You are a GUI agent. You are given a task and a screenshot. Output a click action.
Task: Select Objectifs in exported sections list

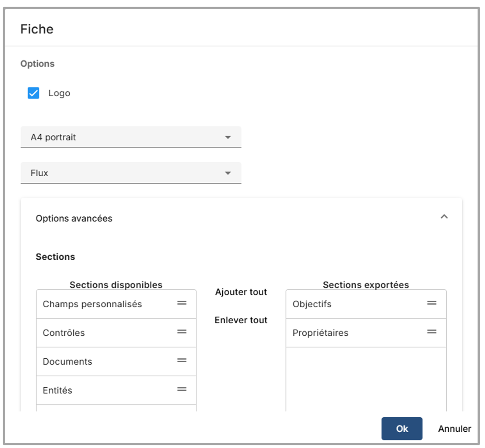tap(312, 304)
